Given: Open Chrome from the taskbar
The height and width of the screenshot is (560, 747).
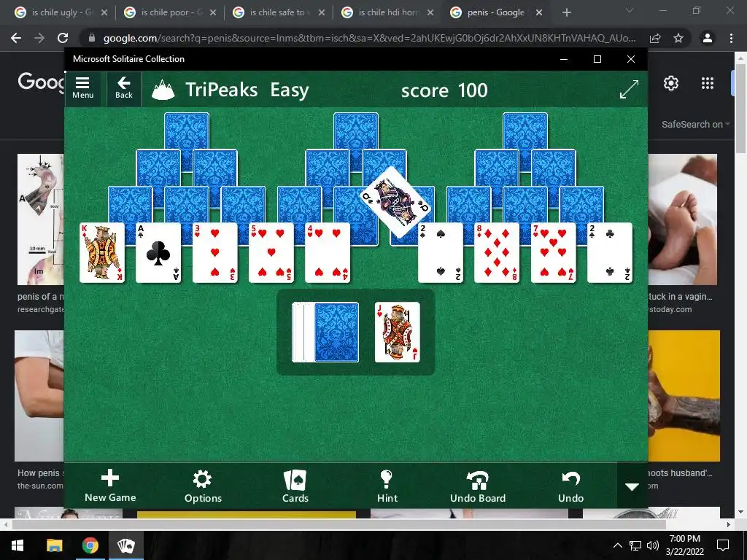Looking at the screenshot, I should tap(90, 545).
